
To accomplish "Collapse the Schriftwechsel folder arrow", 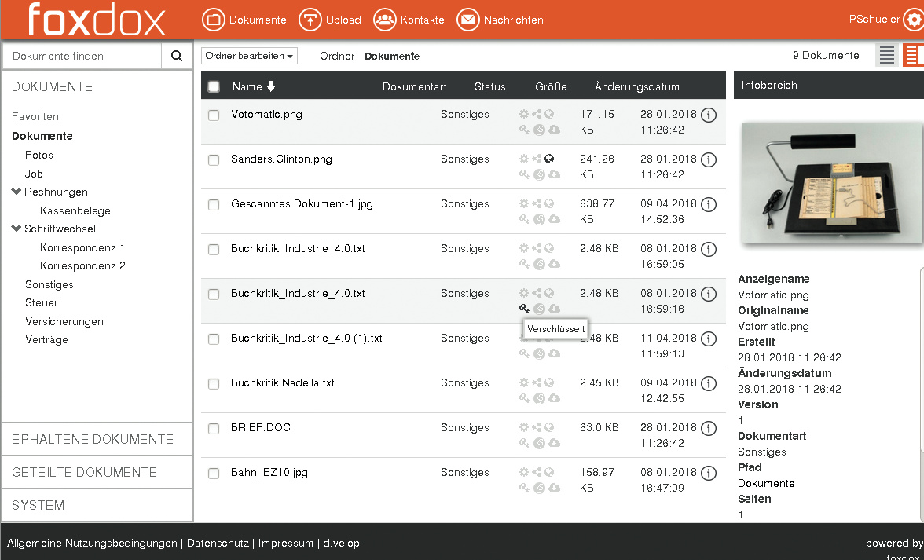I will [x=16, y=229].
